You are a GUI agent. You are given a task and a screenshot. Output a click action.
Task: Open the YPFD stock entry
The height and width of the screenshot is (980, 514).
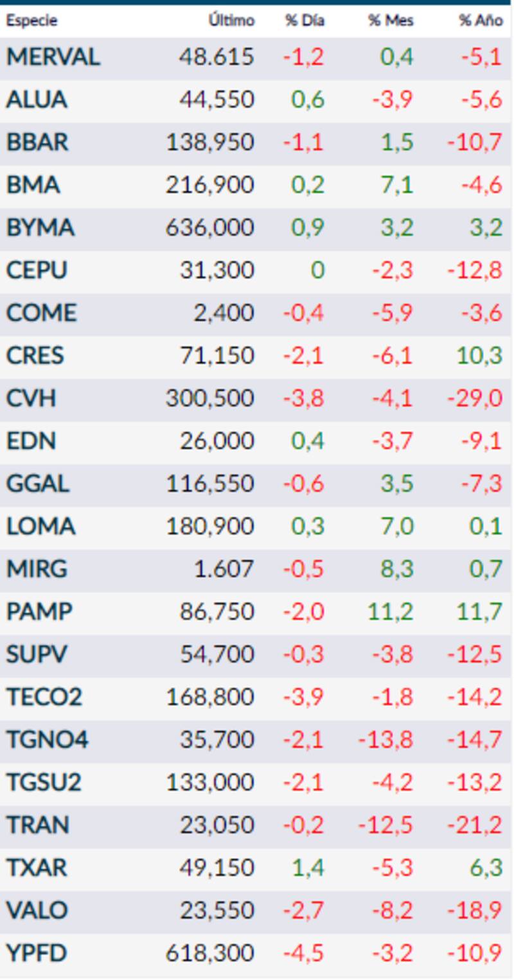click(x=37, y=953)
